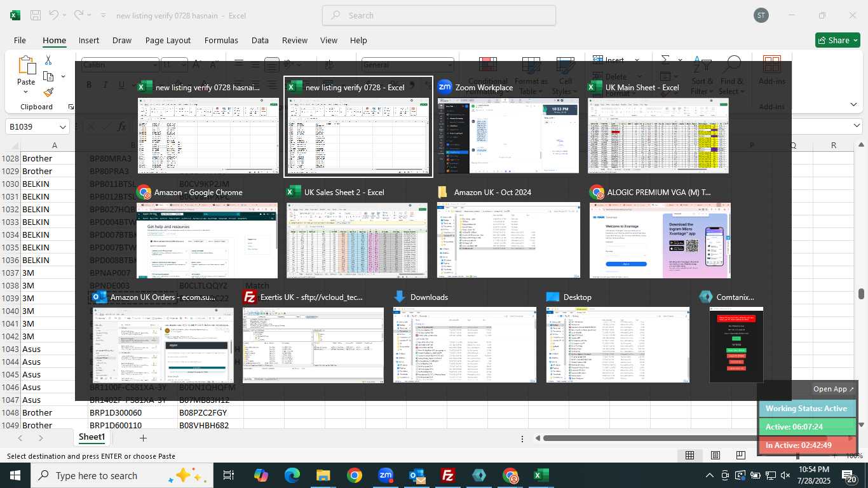The image size is (868, 488).
Task: Select the Comtanix window thumbnail
Action: click(736, 337)
